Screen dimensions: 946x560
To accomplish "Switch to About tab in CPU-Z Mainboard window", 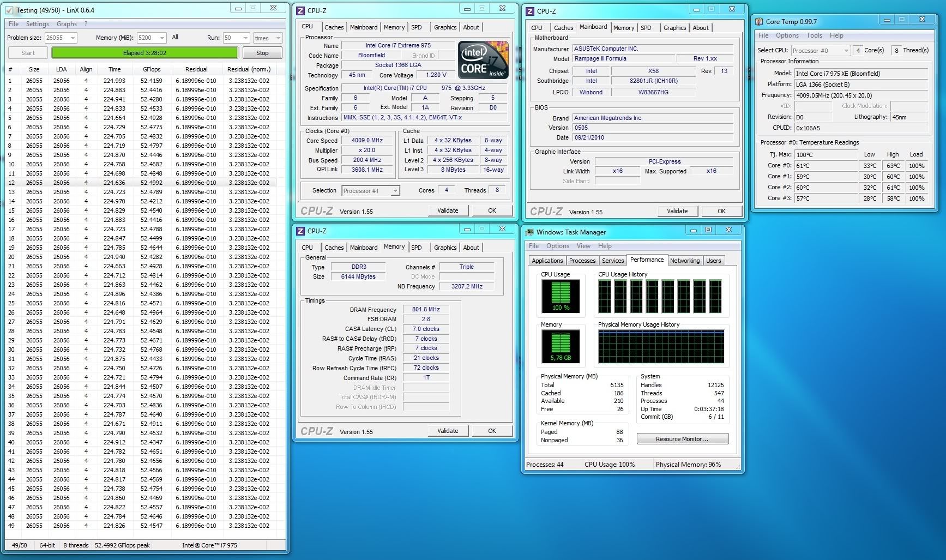I will pos(701,28).
